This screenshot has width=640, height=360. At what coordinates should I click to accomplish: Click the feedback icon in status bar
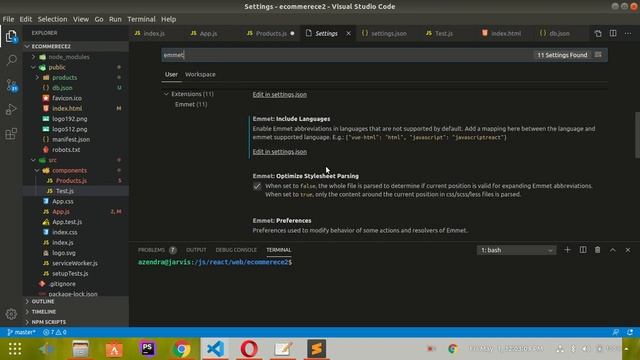point(616,332)
